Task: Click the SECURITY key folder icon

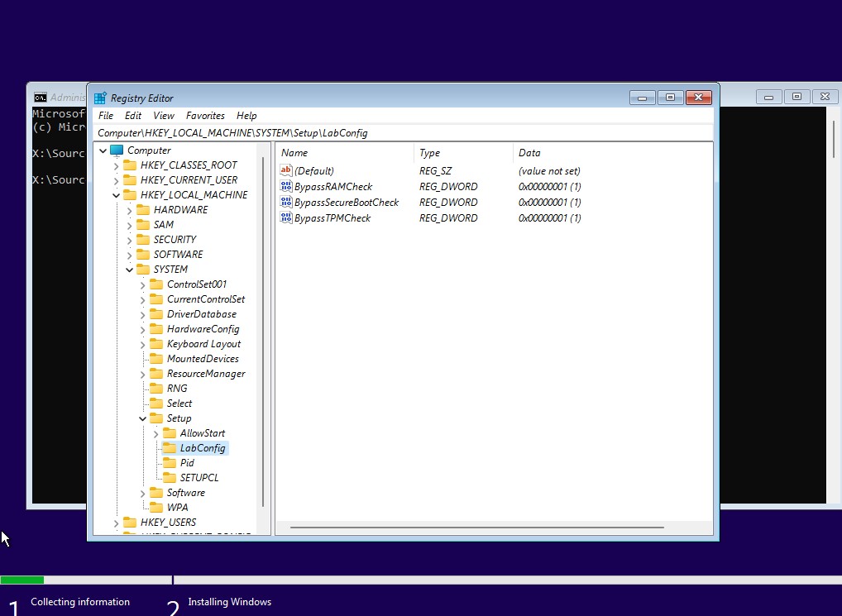Action: click(x=143, y=239)
